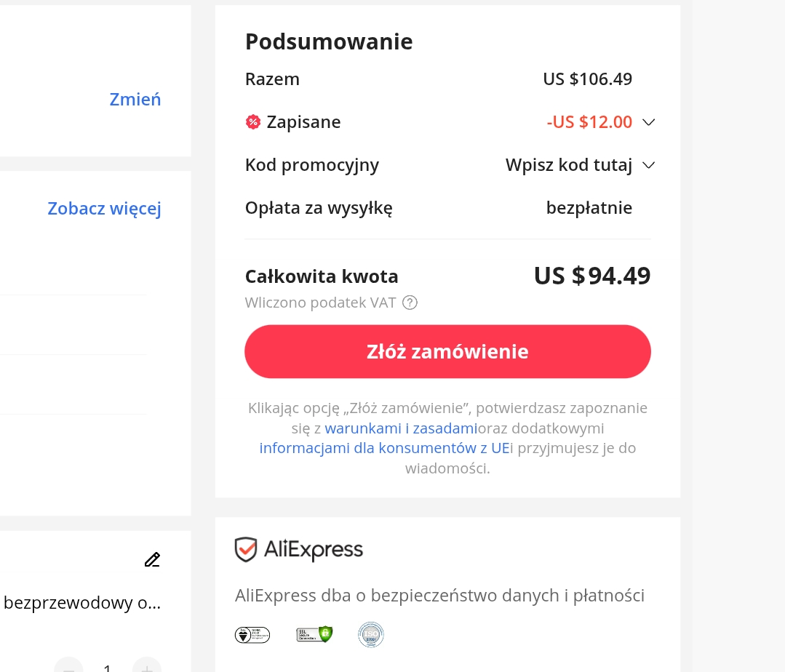The height and width of the screenshot is (672, 785).
Task: Click the red percent discount badge icon
Action: point(253,122)
